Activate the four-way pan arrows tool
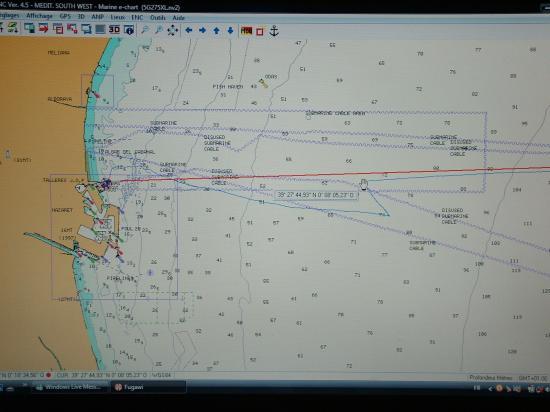 [x=173, y=31]
